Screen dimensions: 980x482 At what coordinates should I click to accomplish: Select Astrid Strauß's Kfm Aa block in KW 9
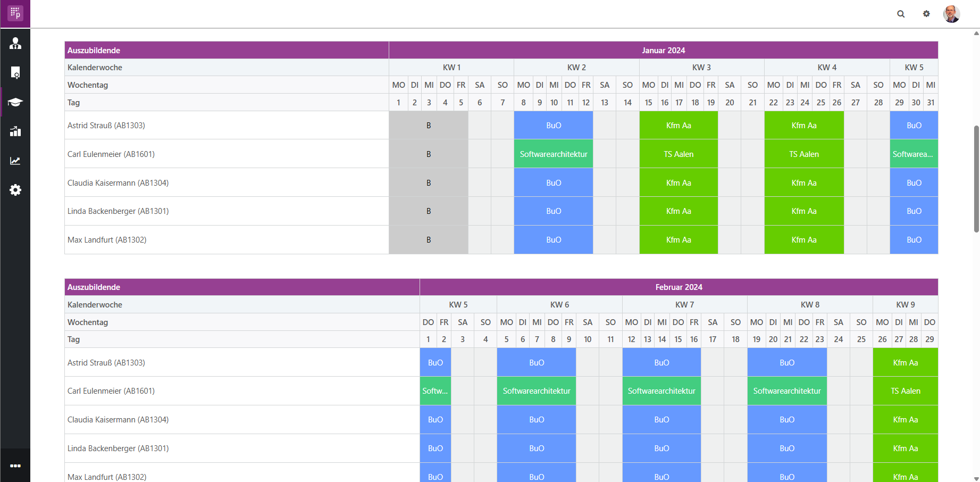[x=905, y=363]
